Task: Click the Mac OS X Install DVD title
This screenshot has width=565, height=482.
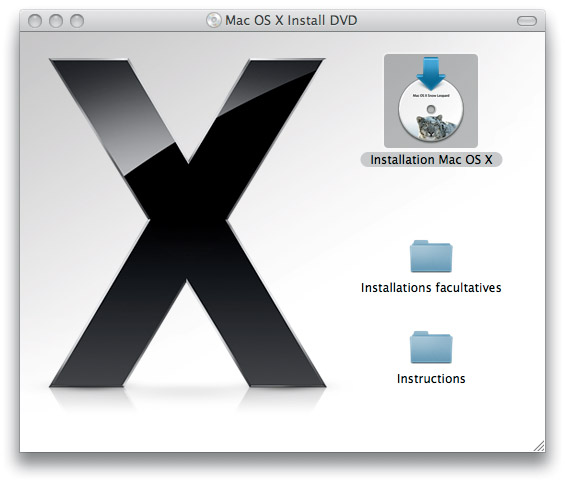Action: pos(291,20)
